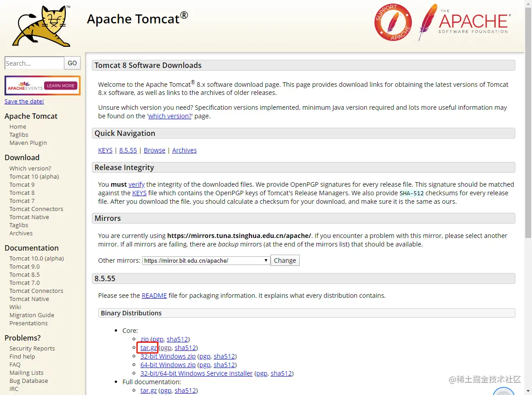
Task: Click Archives in Quick Navigation
Action: 184,150
